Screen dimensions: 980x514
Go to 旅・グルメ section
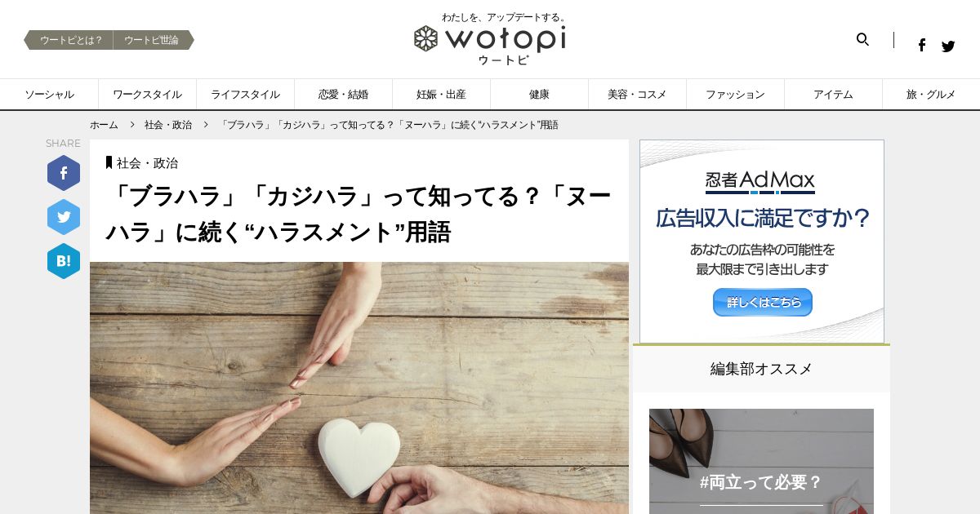tap(931, 95)
